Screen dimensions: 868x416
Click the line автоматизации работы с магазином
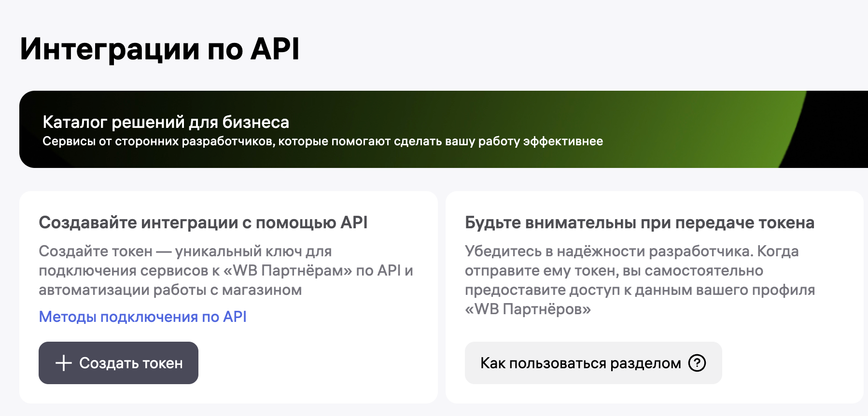pos(170,290)
